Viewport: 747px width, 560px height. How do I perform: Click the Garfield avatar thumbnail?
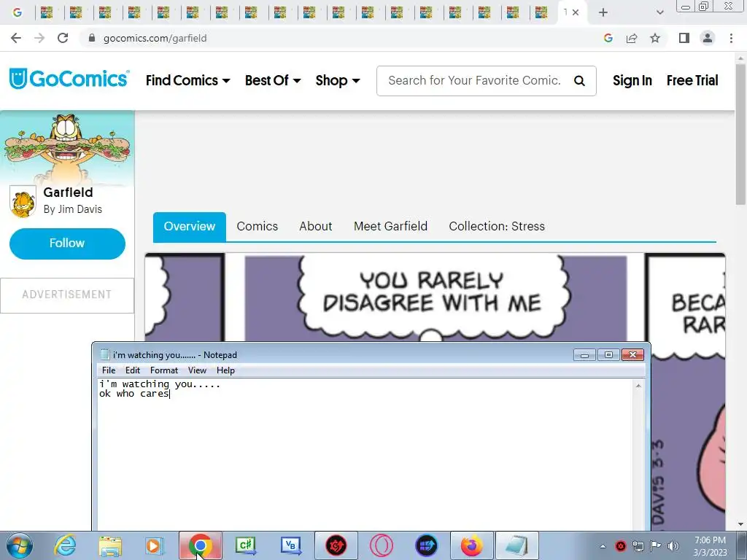[23, 202]
